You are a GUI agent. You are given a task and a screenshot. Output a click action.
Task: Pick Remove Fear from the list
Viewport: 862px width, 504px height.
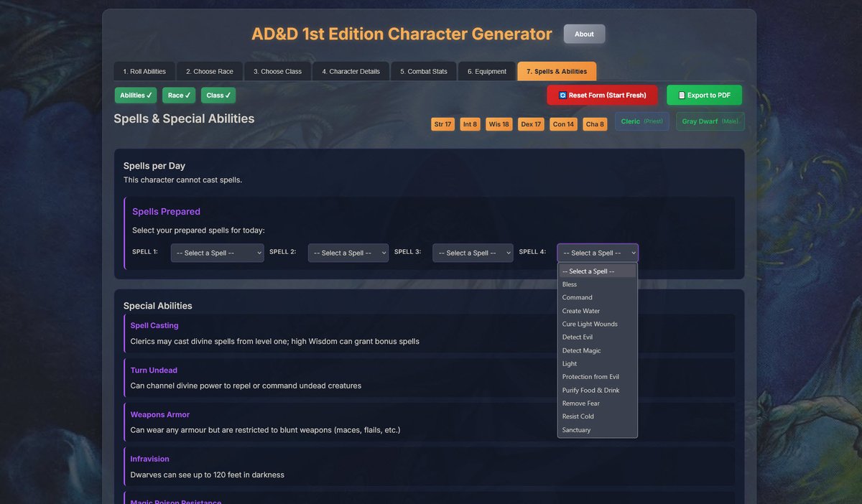[x=598, y=403]
